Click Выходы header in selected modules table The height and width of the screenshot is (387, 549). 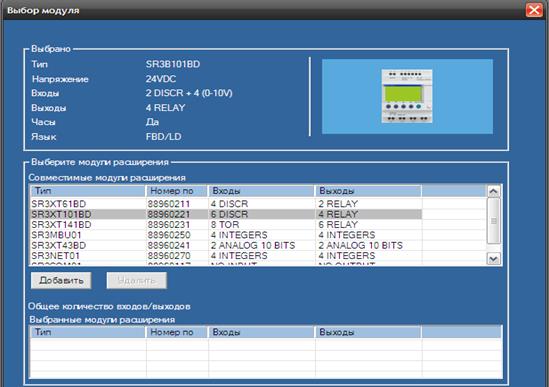click(x=368, y=332)
